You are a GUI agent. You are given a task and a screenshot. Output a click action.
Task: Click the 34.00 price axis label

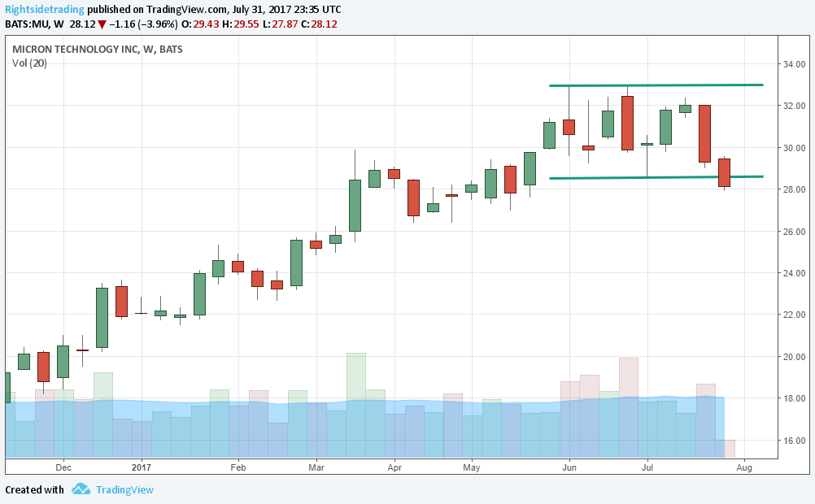click(794, 64)
